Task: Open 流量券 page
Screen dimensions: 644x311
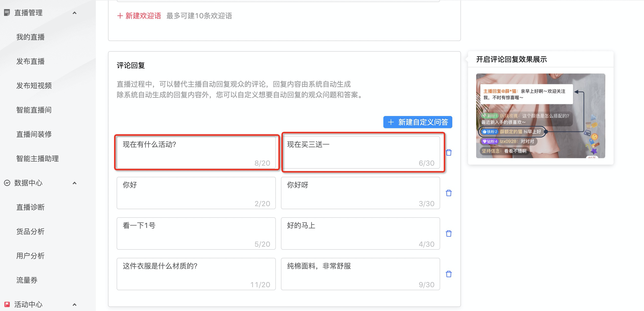Action: 27,280
